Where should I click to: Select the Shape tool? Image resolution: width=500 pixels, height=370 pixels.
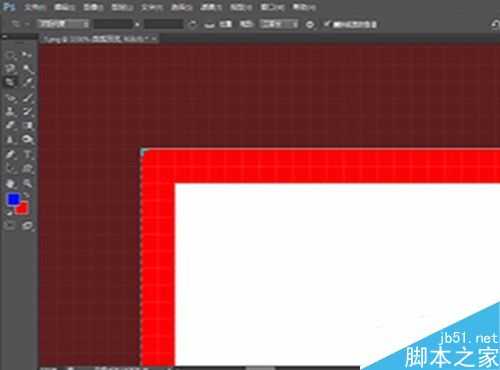click(x=28, y=168)
